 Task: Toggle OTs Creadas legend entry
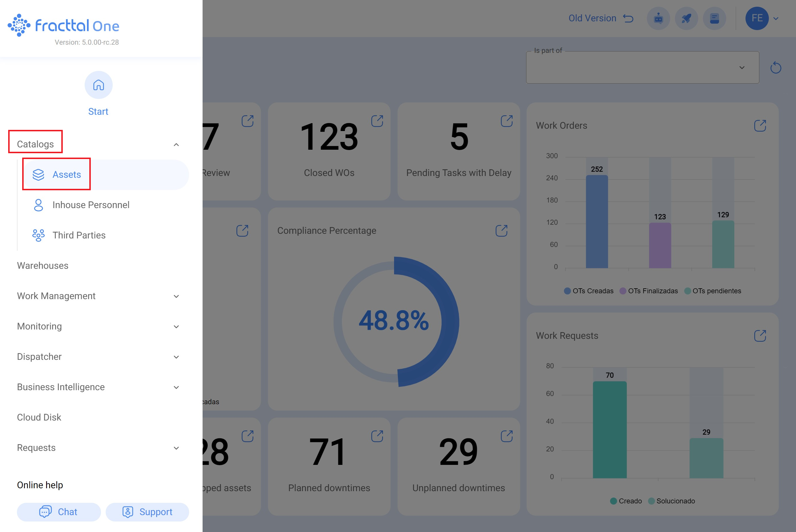pyautogui.click(x=589, y=291)
